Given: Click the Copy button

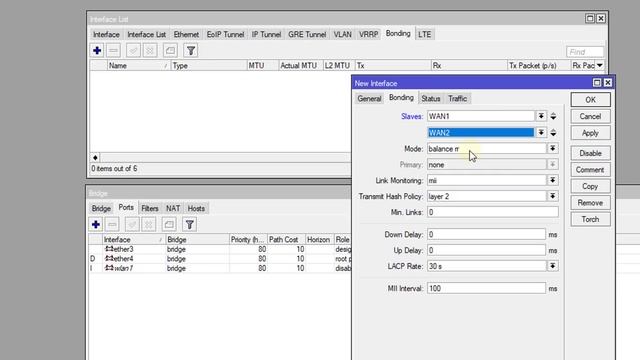Looking at the screenshot, I should click(x=590, y=187).
